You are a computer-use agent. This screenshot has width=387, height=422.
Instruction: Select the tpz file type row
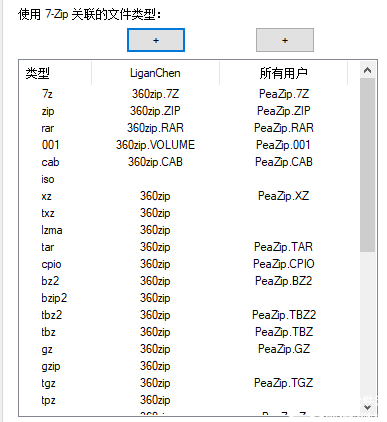point(189,400)
